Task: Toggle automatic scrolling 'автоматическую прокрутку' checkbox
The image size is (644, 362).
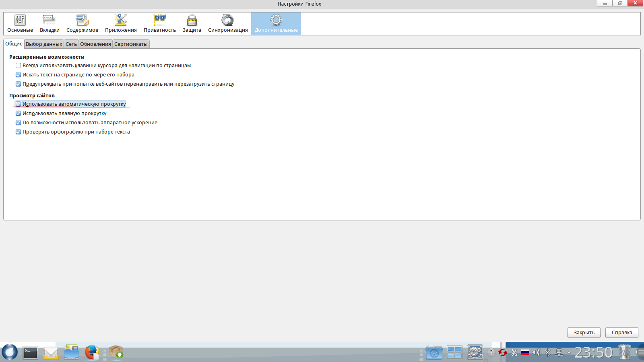Action: (x=18, y=104)
